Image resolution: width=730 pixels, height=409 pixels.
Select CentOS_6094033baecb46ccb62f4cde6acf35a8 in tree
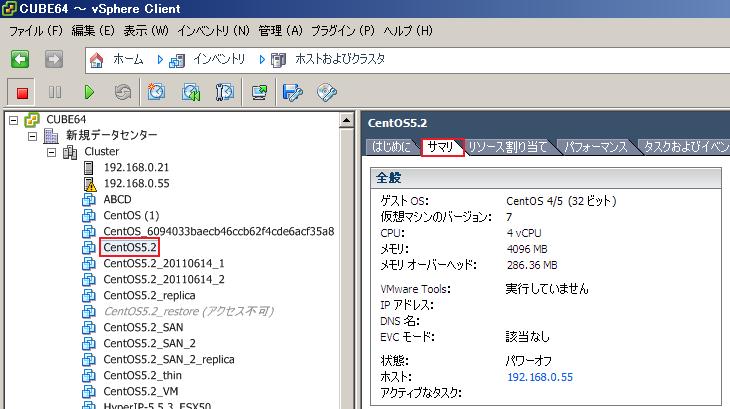219,231
